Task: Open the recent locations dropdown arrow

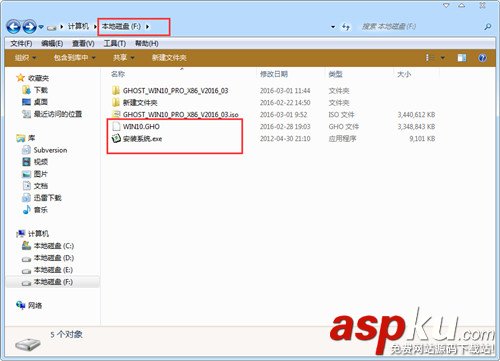Action: click(41, 27)
